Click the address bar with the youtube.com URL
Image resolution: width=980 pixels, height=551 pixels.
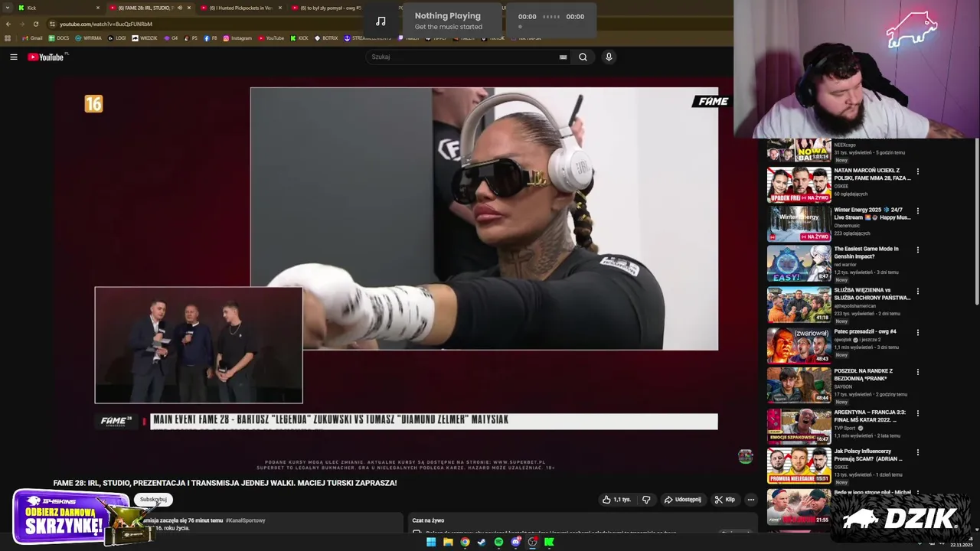[106, 24]
